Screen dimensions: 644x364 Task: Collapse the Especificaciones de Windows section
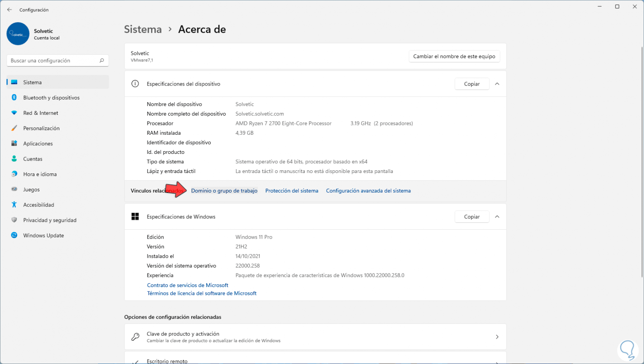coord(497,217)
